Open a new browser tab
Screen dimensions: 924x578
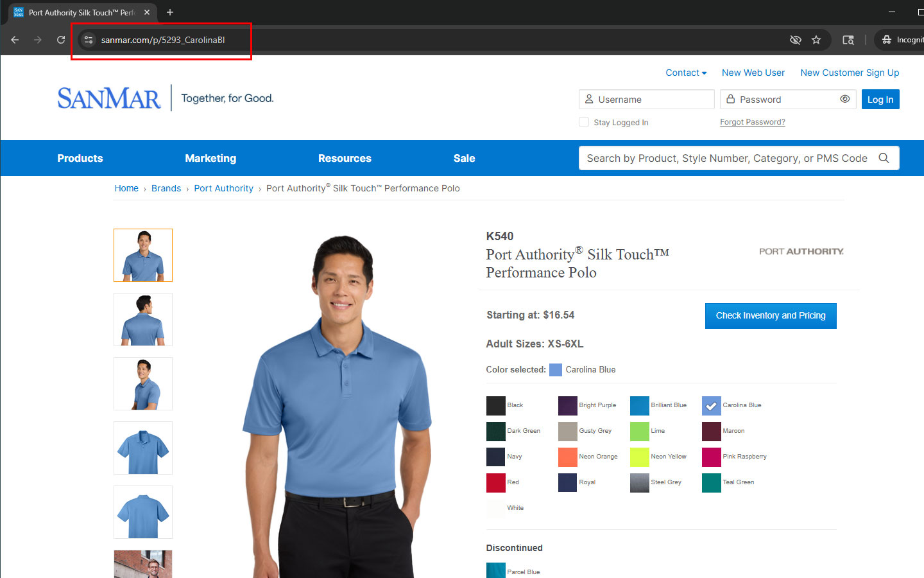click(x=170, y=12)
